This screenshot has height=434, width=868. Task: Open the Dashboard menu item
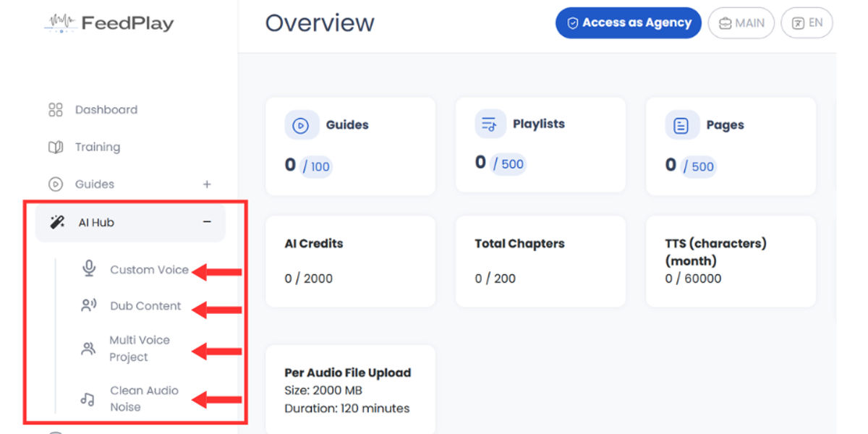pos(106,110)
